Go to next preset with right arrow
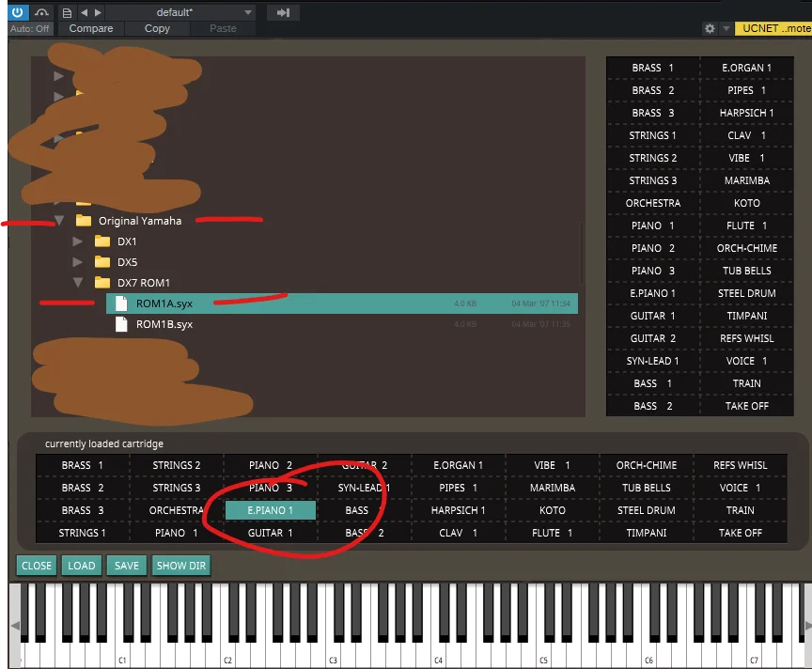Viewport: 812px width, 669px height. click(x=98, y=12)
